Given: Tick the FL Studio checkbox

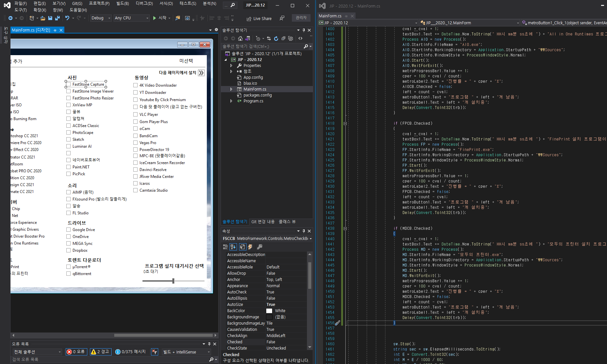Looking at the screenshot, I should (68, 213).
